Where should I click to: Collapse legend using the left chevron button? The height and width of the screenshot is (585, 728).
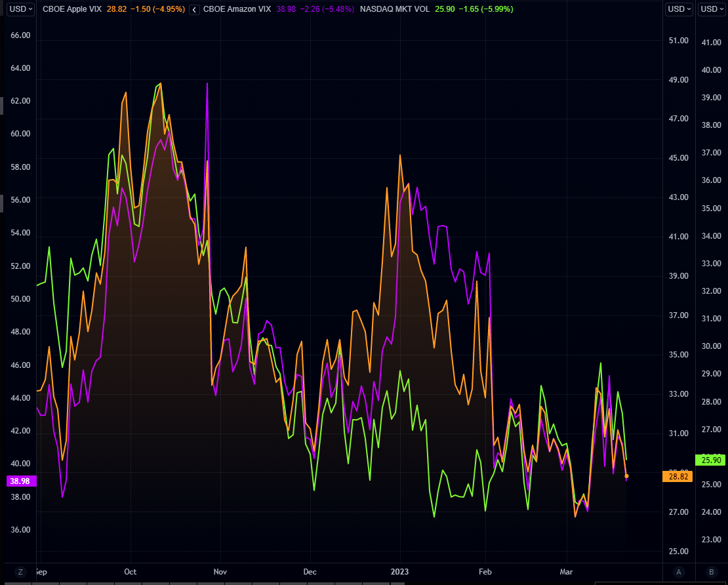click(195, 9)
